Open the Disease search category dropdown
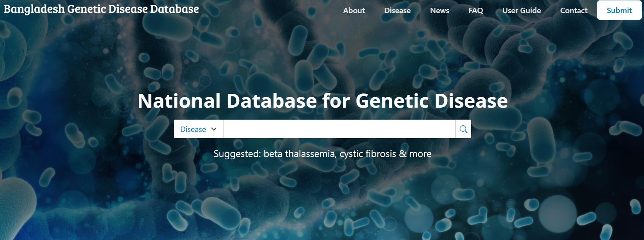The width and height of the screenshot is (644, 240). [199, 129]
